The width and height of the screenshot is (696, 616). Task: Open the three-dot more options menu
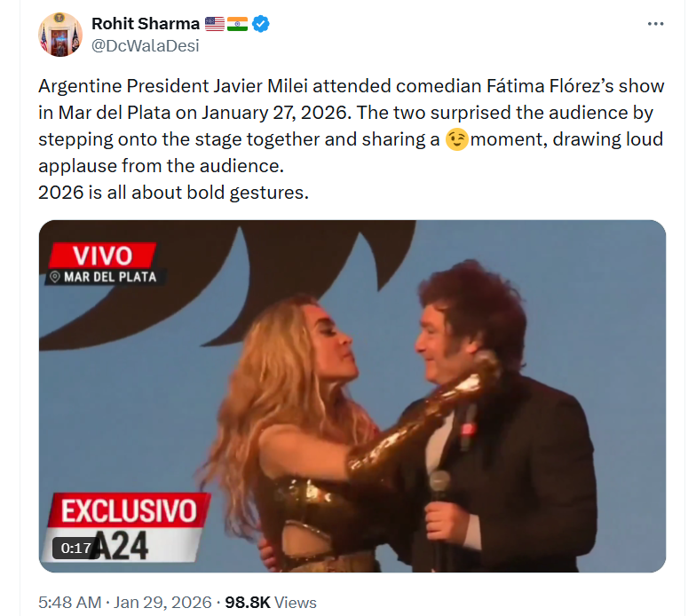pyautogui.click(x=655, y=24)
